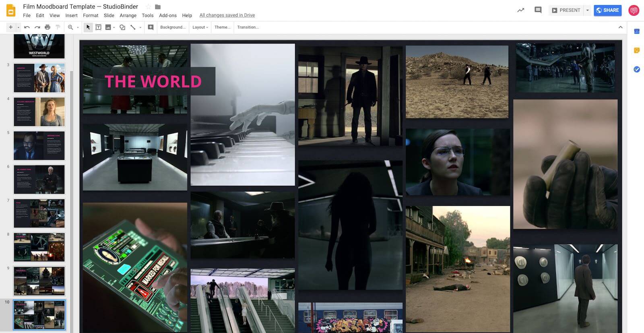Select slide 9 thumbnail
This screenshot has width=644, height=333.
coord(39,281)
